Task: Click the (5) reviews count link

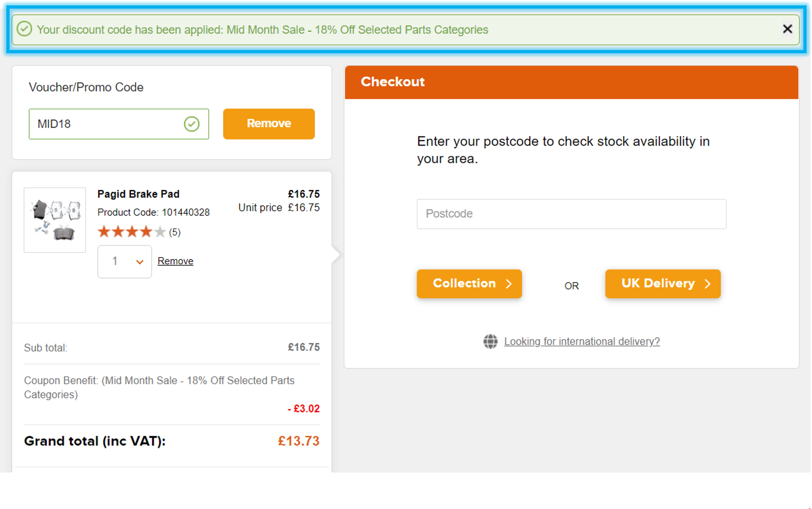Action: point(175,232)
